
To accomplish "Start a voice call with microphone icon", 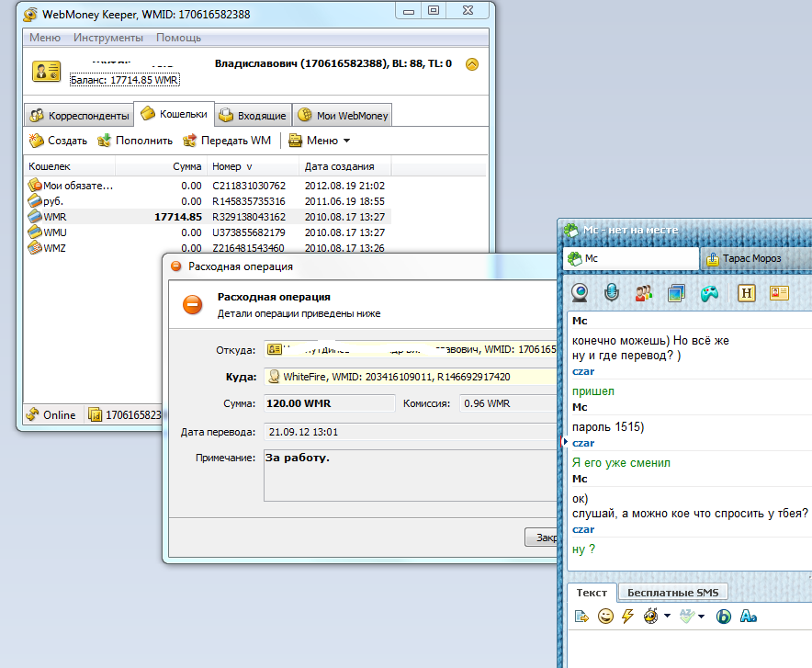I will pos(612,293).
